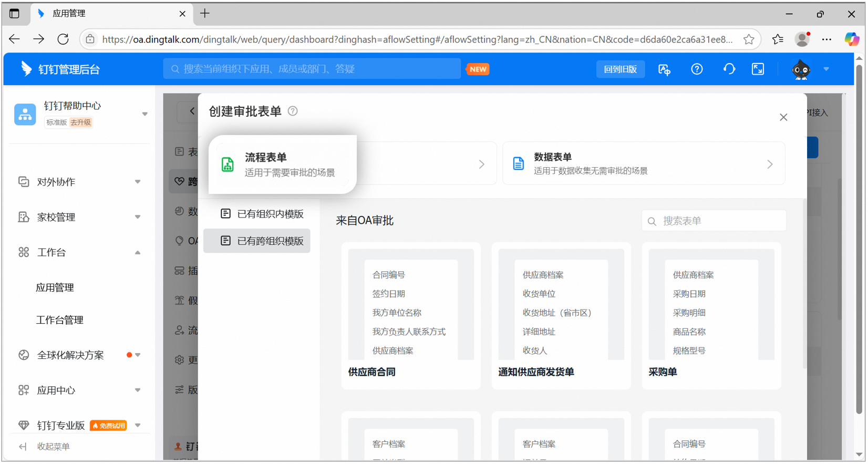
Task: Go back with browser back arrow
Action: coord(15,39)
